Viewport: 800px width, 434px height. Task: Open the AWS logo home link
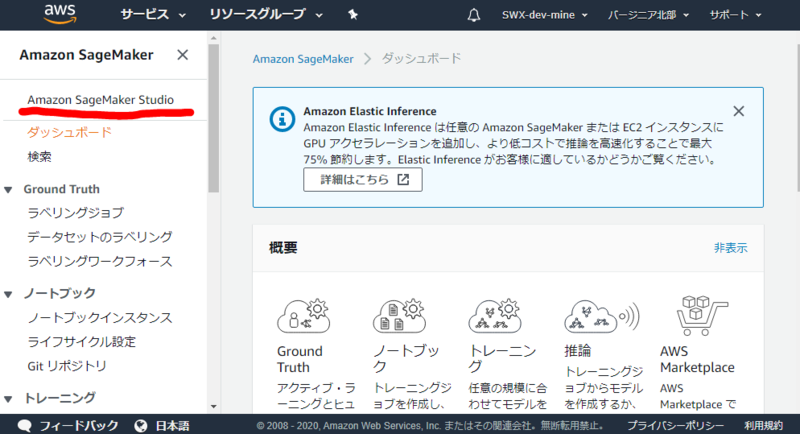tap(60, 14)
